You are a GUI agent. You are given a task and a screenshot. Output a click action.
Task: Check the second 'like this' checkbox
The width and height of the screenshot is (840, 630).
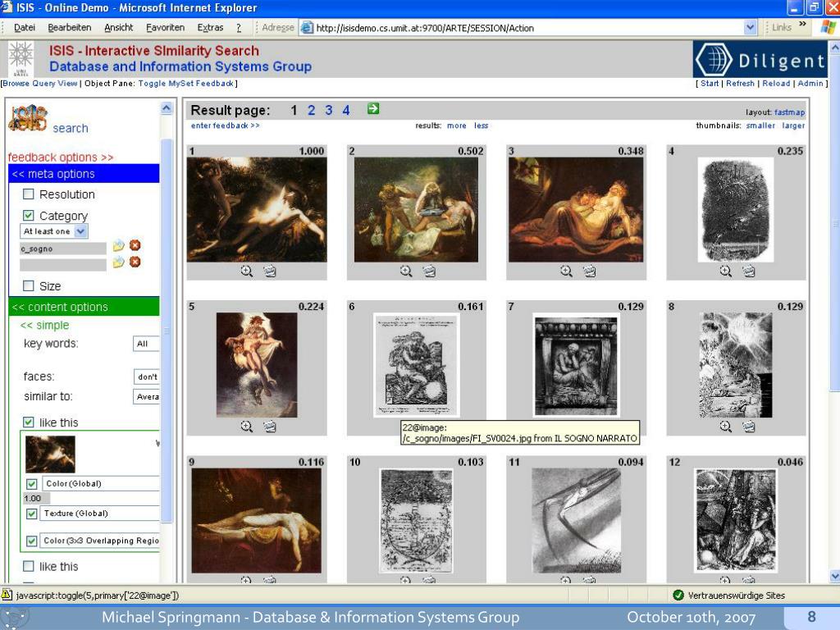point(29,566)
